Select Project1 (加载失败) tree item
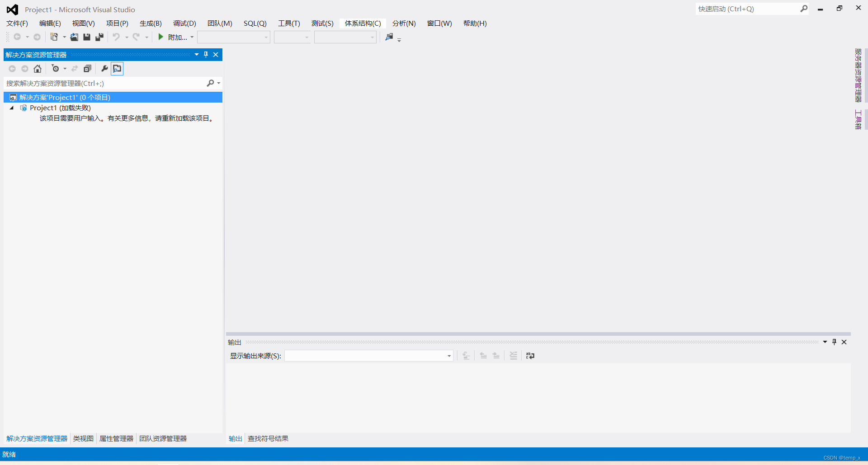Image resolution: width=868 pixels, height=465 pixels. tap(60, 108)
